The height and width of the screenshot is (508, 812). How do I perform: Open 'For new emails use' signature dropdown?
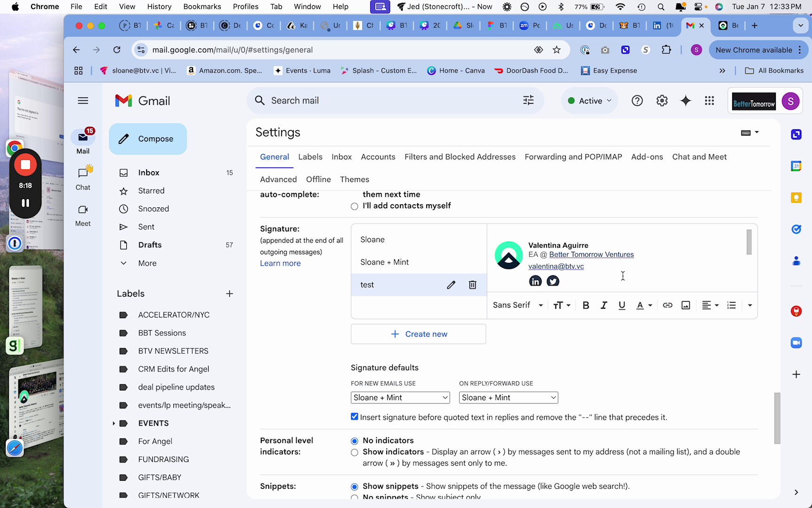[x=400, y=397]
